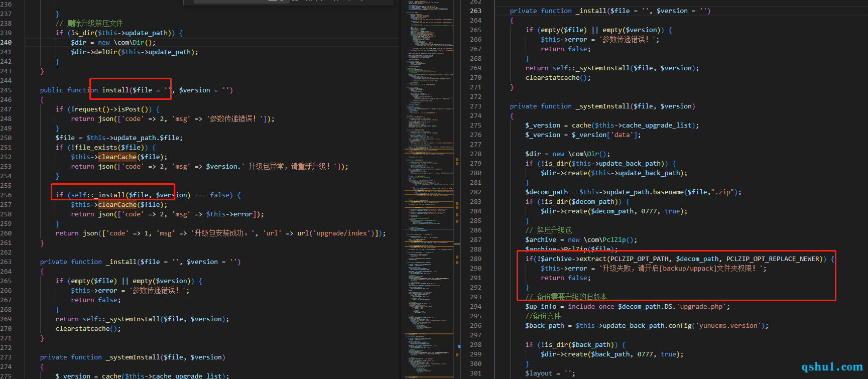Click '$dir->delDir($this->update_path);' on line 241

135,52
